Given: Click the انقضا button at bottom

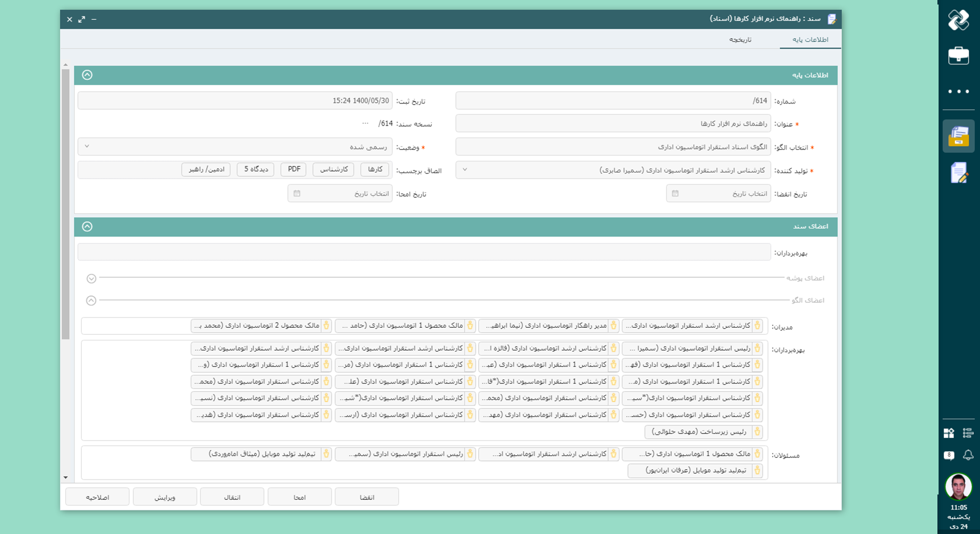Looking at the screenshot, I should point(366,497).
